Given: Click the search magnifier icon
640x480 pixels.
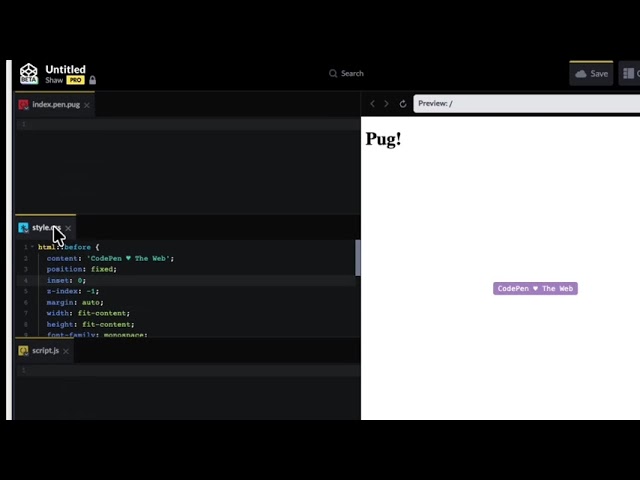Looking at the screenshot, I should [333, 73].
